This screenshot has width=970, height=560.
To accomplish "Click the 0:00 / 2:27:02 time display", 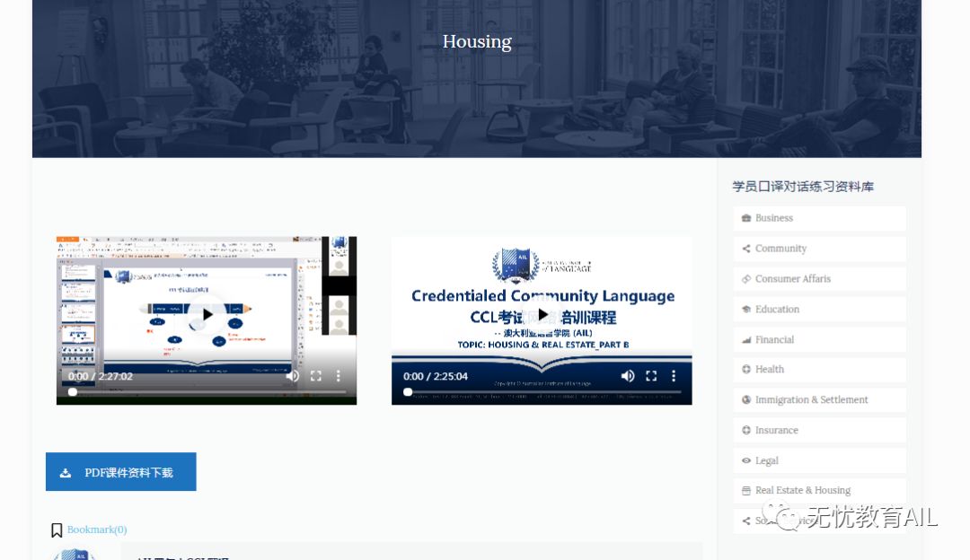I will point(101,376).
